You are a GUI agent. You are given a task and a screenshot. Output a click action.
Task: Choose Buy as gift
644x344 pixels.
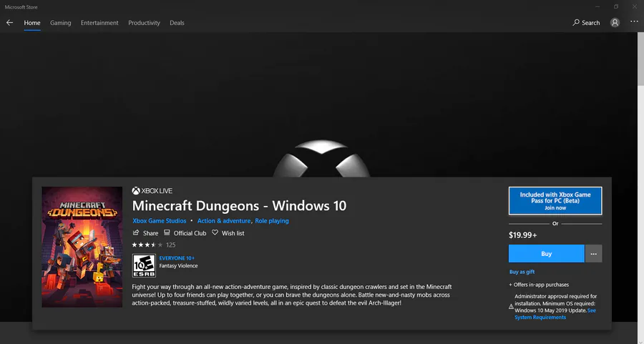[522, 272]
